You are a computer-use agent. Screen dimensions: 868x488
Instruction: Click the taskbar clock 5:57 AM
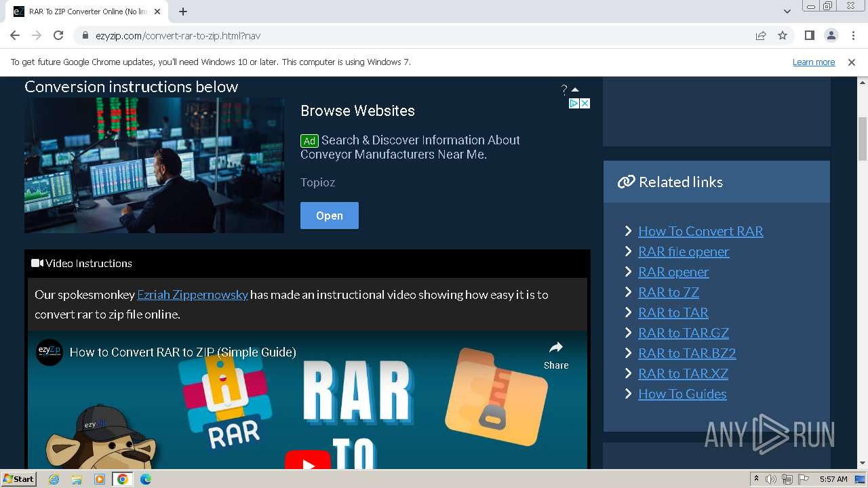coord(833,479)
